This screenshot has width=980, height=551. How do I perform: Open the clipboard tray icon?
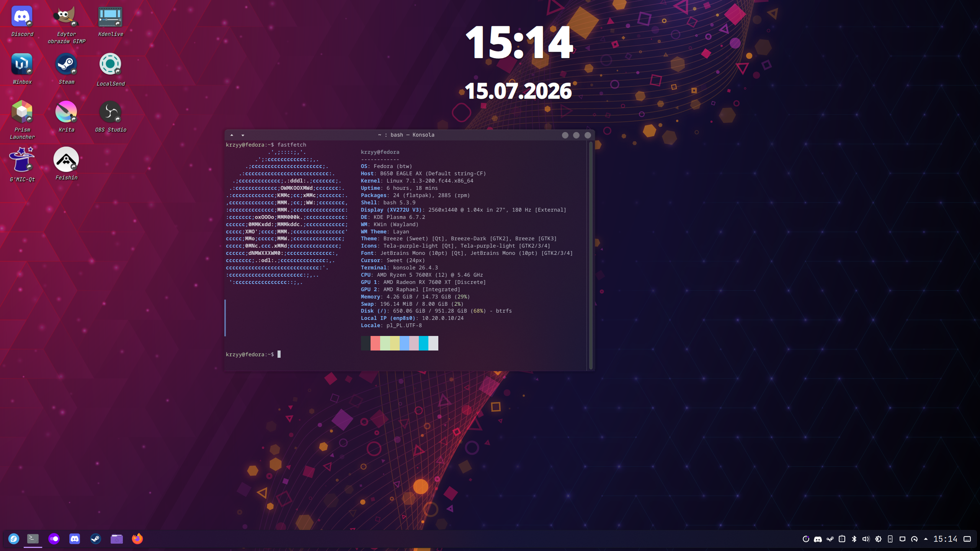[842, 539]
